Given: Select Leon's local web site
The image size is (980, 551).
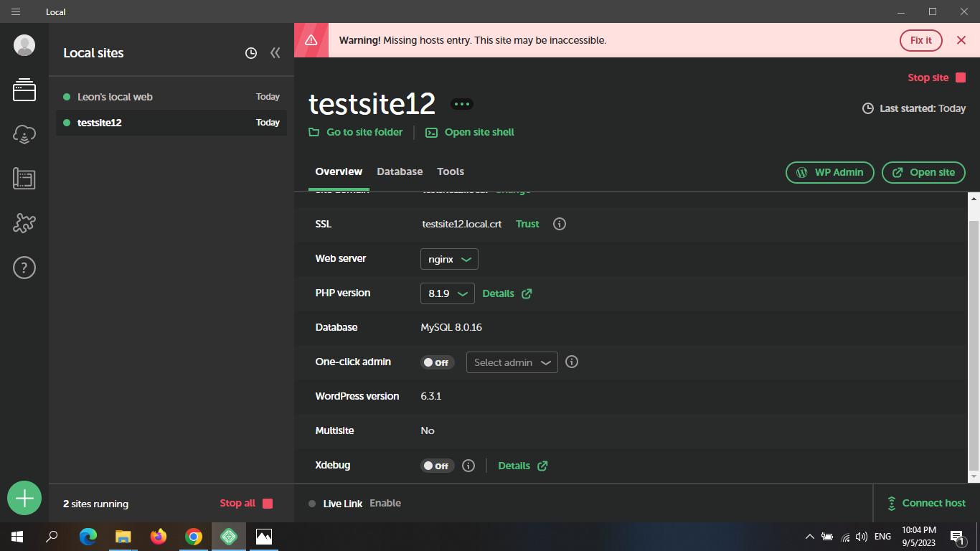Looking at the screenshot, I should pos(171,97).
